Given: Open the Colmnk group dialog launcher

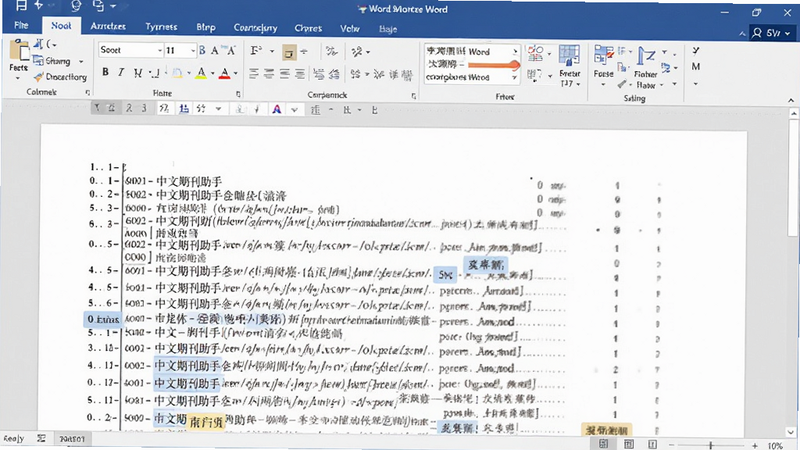Looking at the screenshot, I should click(88, 92).
